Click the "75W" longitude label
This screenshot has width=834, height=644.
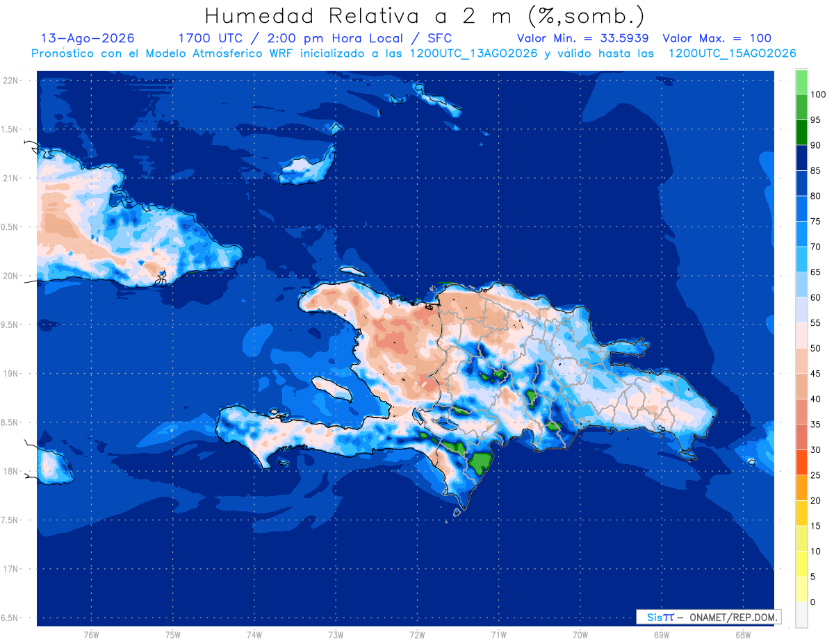click(172, 635)
